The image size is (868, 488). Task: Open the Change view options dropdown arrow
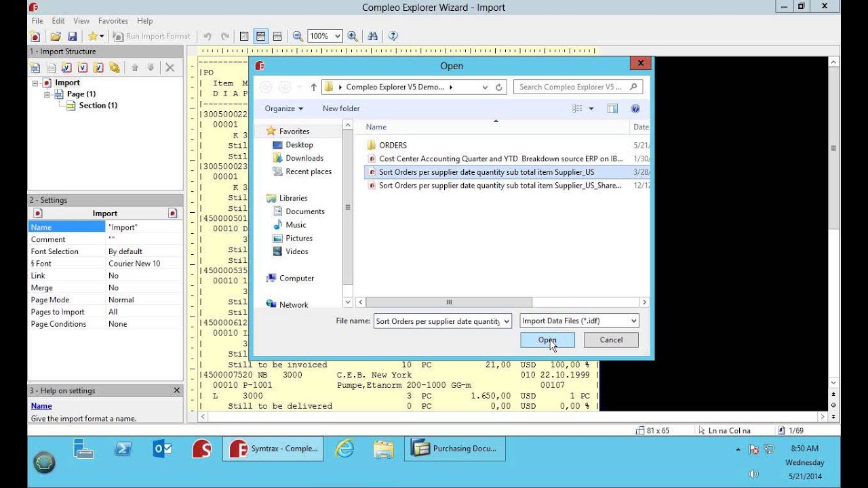pyautogui.click(x=591, y=108)
